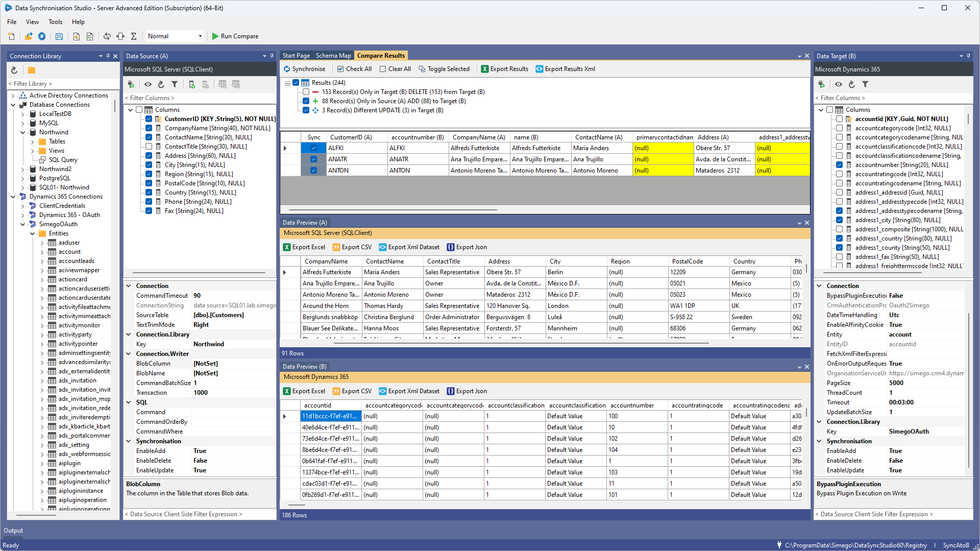Expand the Tables node under Northwind
Image resolution: width=980 pixels, height=551 pixels.
pos(33,141)
